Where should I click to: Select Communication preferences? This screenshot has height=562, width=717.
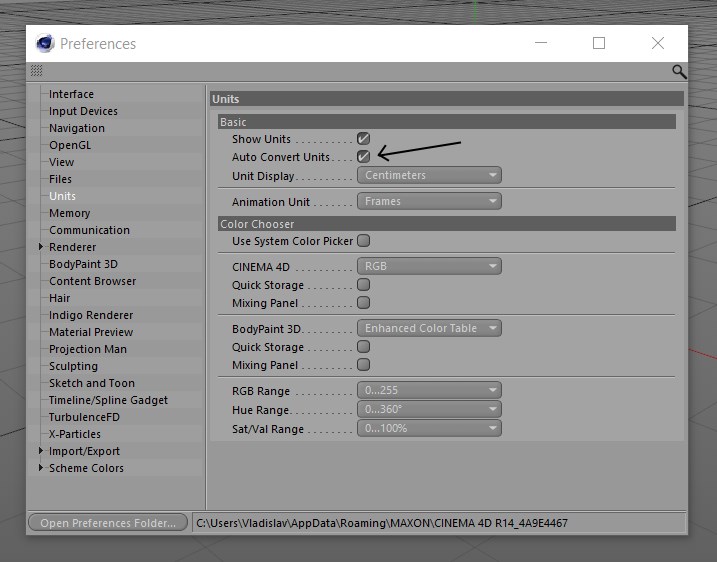click(89, 230)
